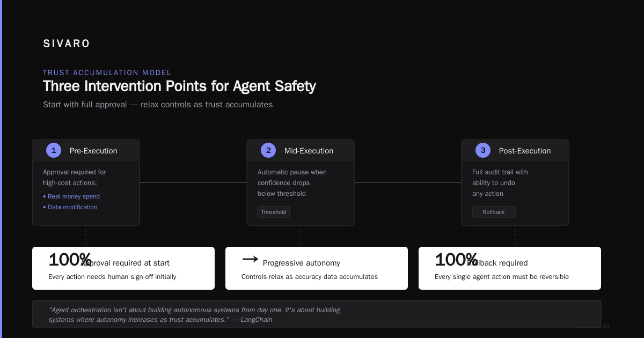Image resolution: width=644 pixels, height=338 pixels.
Task: Click the sivaro.in watermark link
Action: tap(595, 326)
